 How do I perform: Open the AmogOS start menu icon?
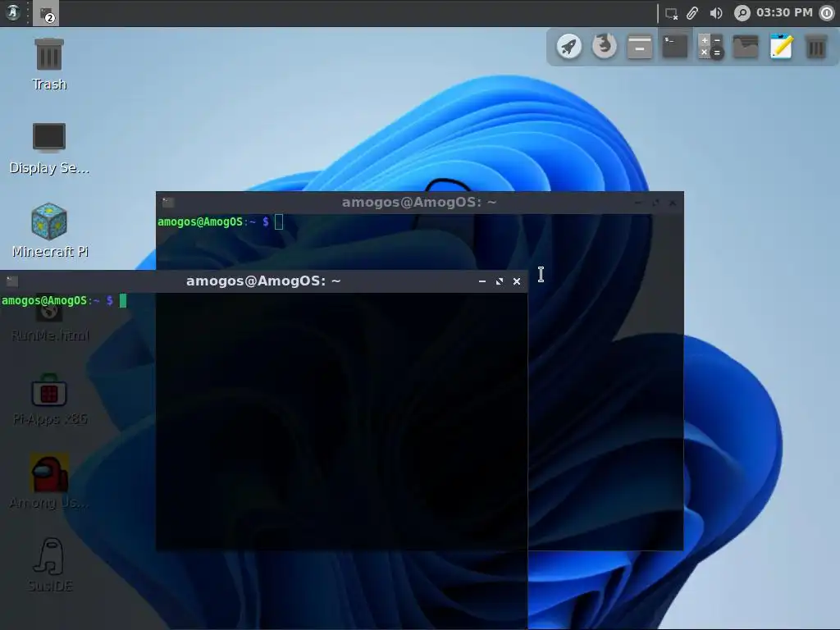click(12, 12)
